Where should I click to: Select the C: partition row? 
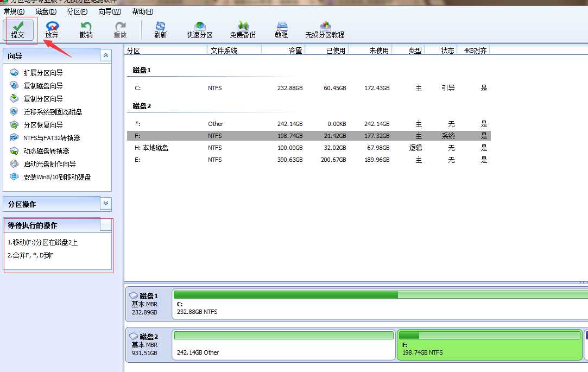pyautogui.click(x=308, y=88)
